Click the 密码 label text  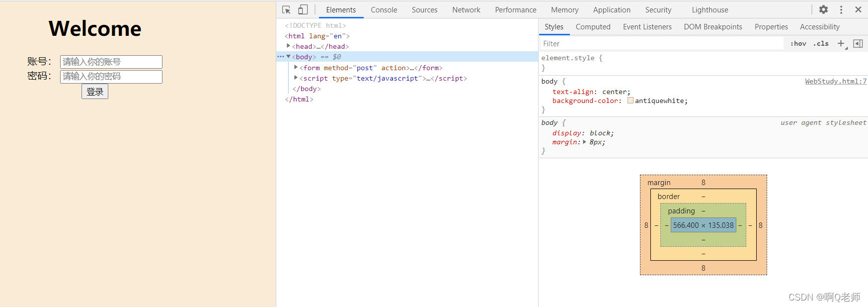point(39,76)
